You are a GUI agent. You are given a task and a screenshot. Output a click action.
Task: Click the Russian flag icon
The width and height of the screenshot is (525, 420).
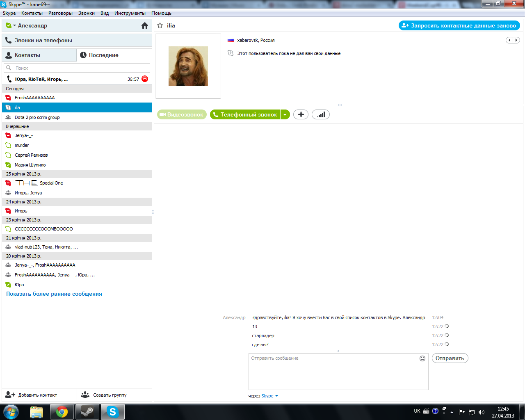click(231, 40)
